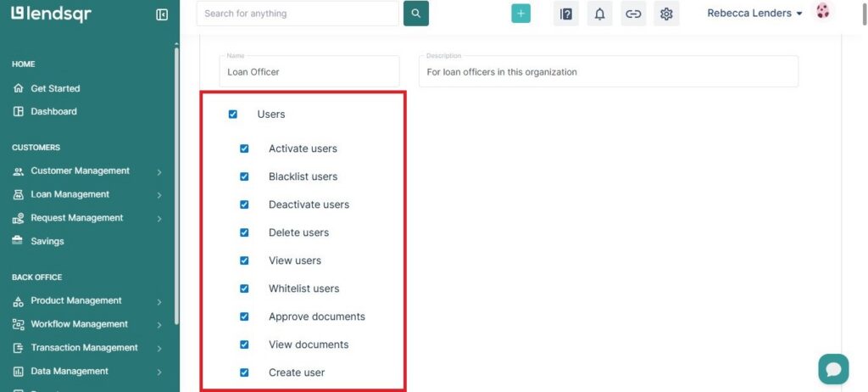868x392 pixels.
Task: Click the Loan Management icon
Action: [19, 194]
